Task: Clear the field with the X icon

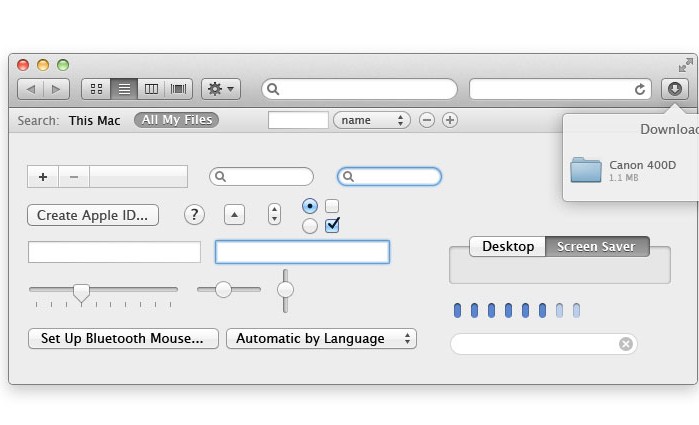Action: (x=625, y=344)
